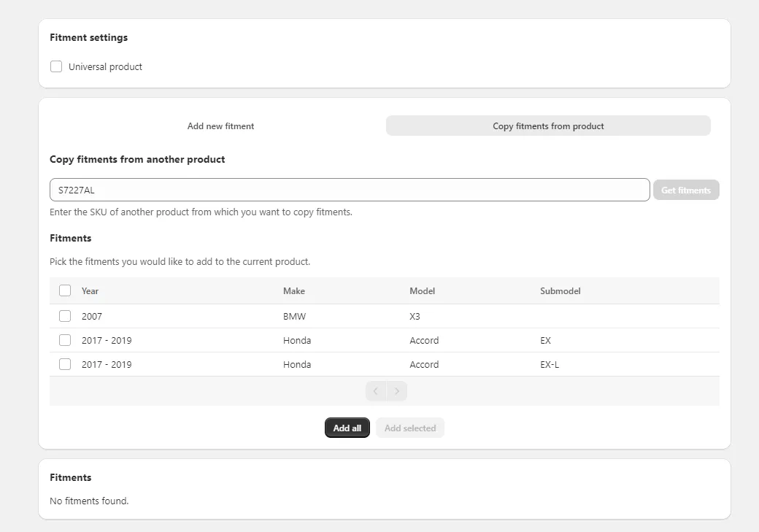This screenshot has height=532, width=759.
Task: Go to previous page of fitments
Action: 376,391
